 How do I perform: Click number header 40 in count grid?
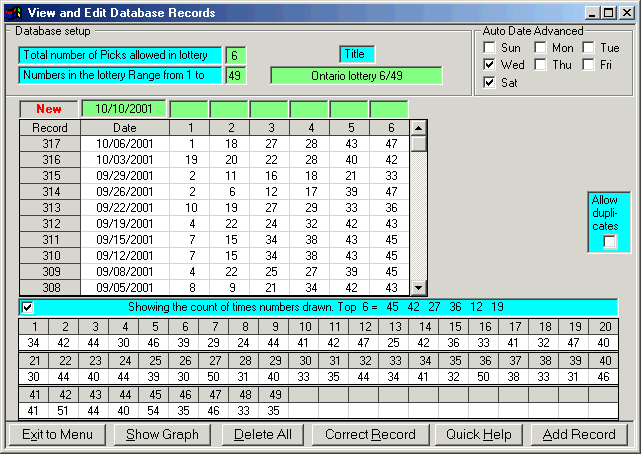(x=604, y=361)
